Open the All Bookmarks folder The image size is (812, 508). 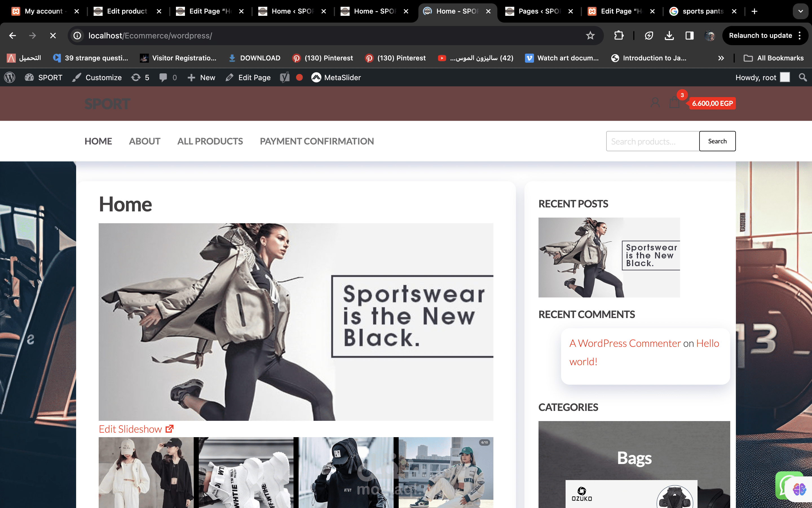(x=773, y=58)
